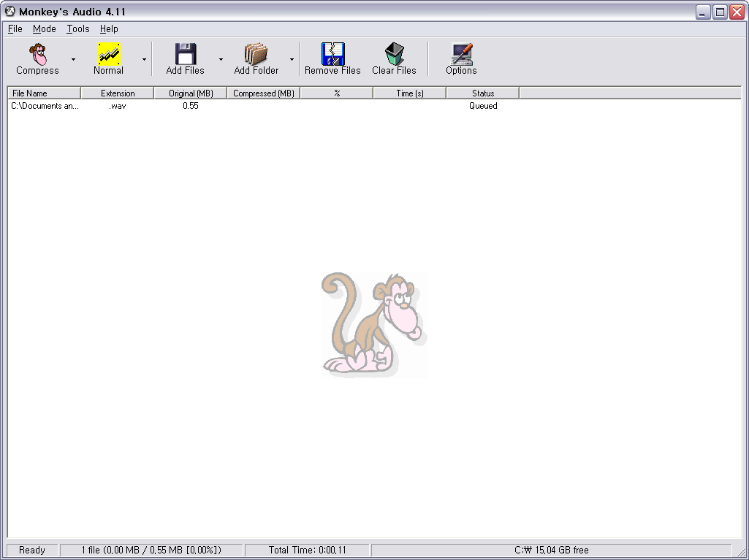Click the Status column header
This screenshot has height=560, width=749.
click(483, 93)
